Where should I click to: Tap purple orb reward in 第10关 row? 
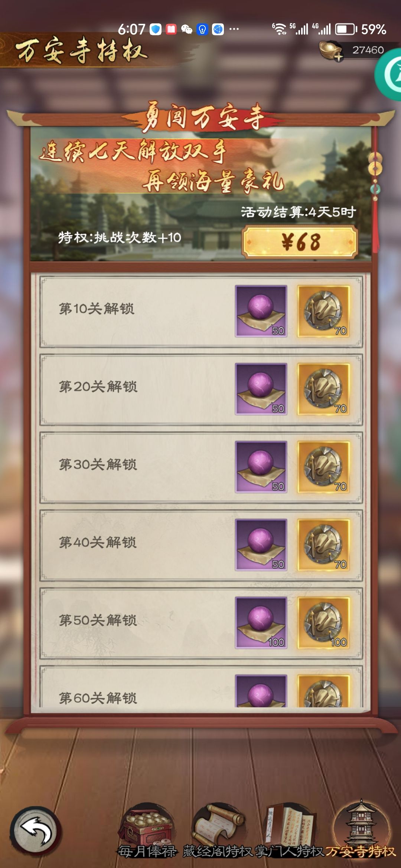pyautogui.click(x=261, y=311)
